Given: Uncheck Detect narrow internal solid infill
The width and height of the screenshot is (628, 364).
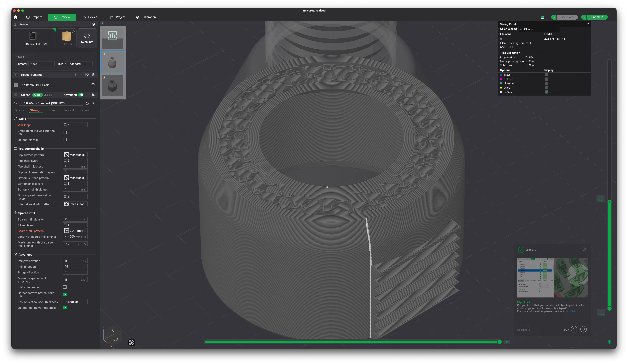Looking at the screenshot, I should [x=65, y=295].
